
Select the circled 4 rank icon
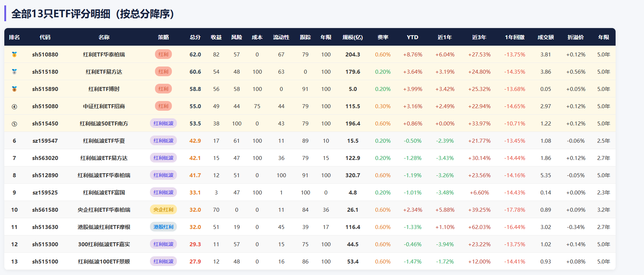coord(14,106)
